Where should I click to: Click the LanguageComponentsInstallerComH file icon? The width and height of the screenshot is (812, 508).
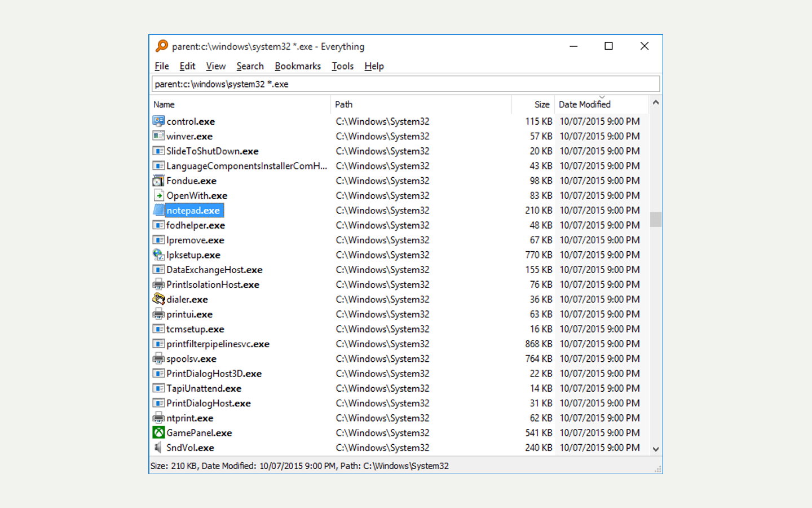click(158, 166)
